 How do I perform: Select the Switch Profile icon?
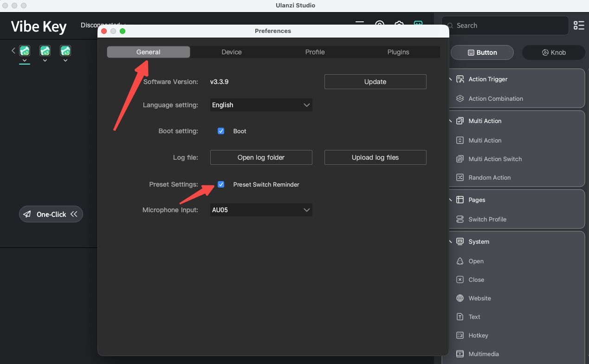[460, 219]
